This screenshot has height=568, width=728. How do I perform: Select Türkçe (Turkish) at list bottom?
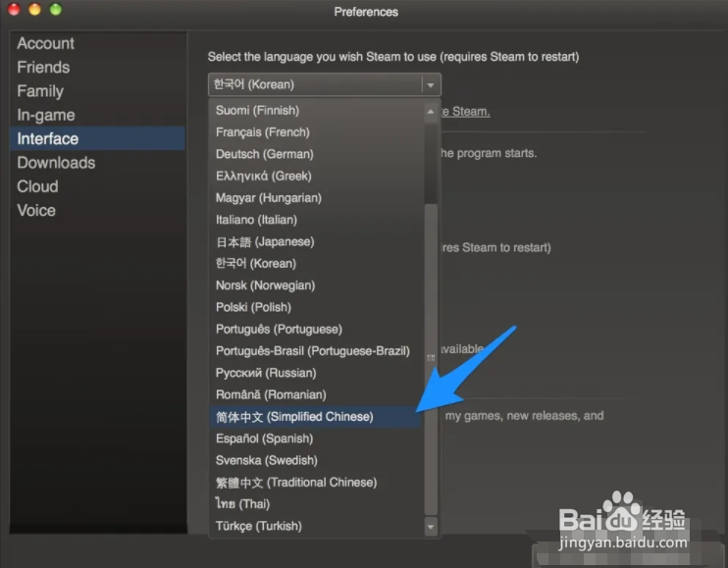pos(316,526)
